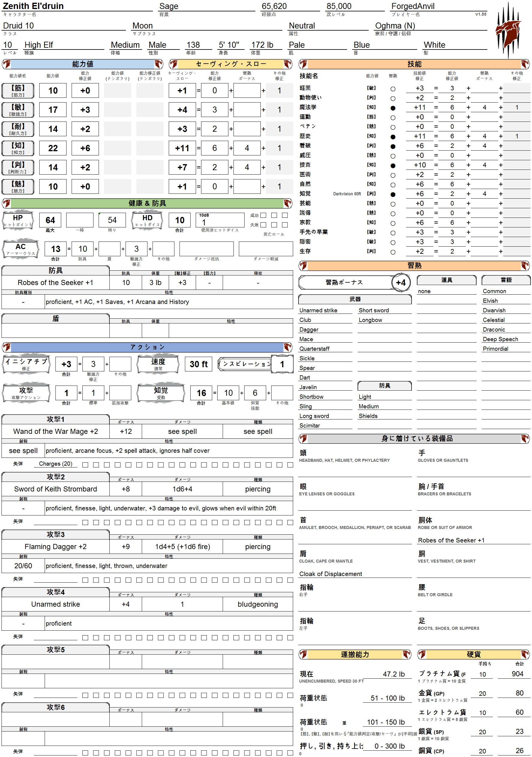This screenshot has height=757, width=532.
Task: Enable proficiency circle for 隠密 skill
Action: pyautogui.click(x=393, y=242)
